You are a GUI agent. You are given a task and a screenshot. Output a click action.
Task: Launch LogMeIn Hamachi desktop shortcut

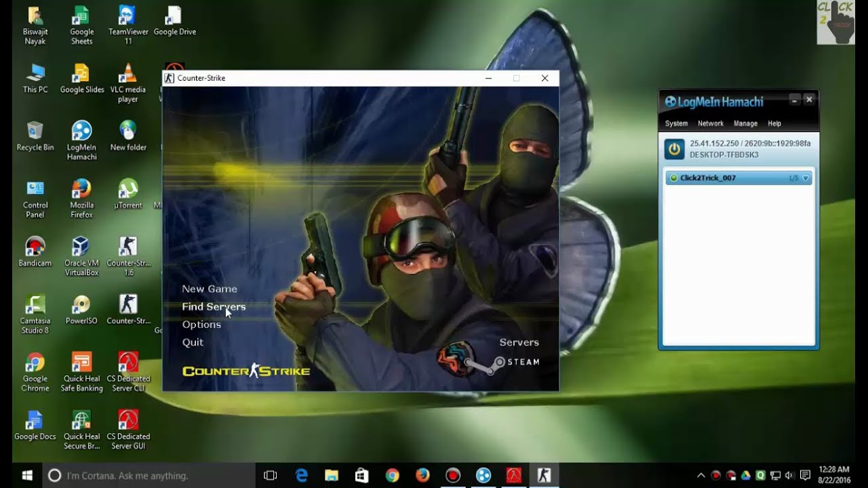point(81,141)
